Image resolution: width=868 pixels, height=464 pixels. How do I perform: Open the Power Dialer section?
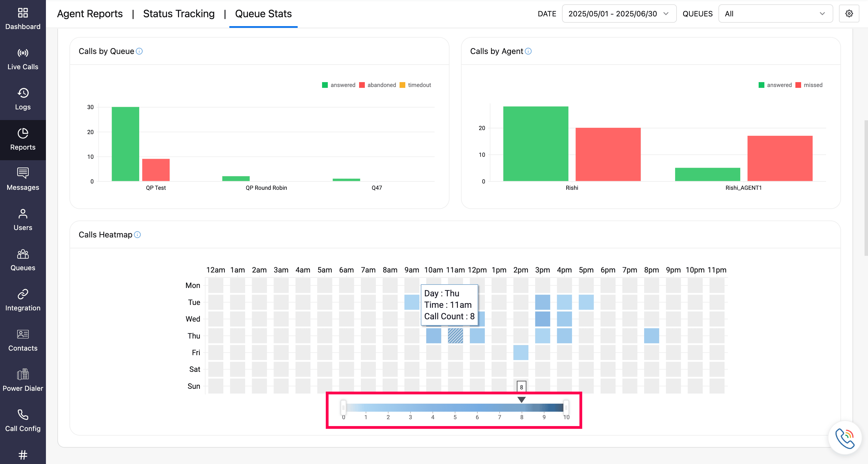(23, 380)
